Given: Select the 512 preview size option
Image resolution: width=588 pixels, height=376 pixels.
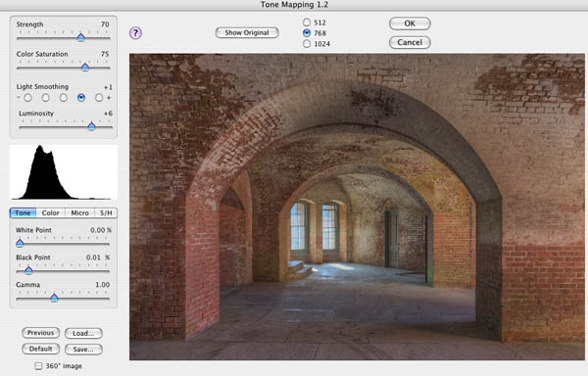Looking at the screenshot, I should click(x=307, y=23).
